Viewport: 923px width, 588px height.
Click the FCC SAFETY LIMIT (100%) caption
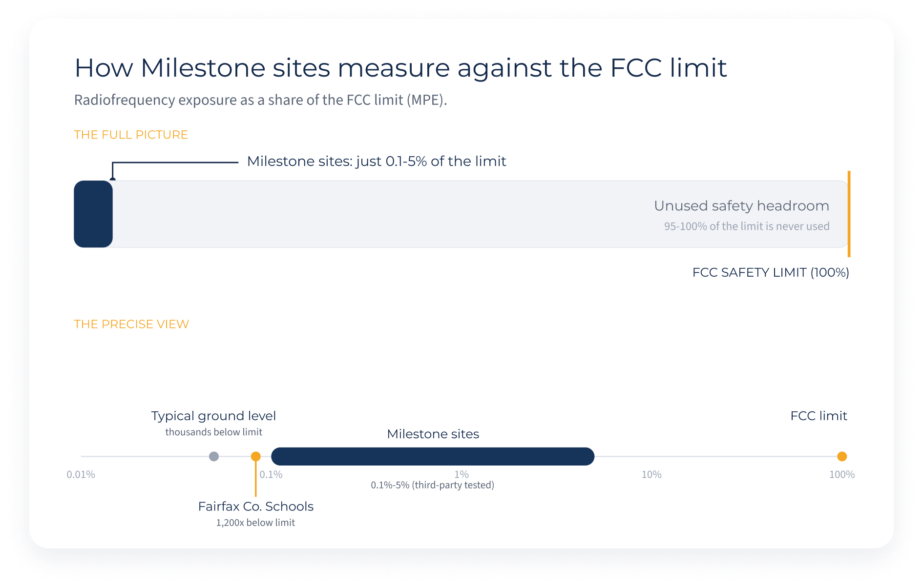point(771,272)
